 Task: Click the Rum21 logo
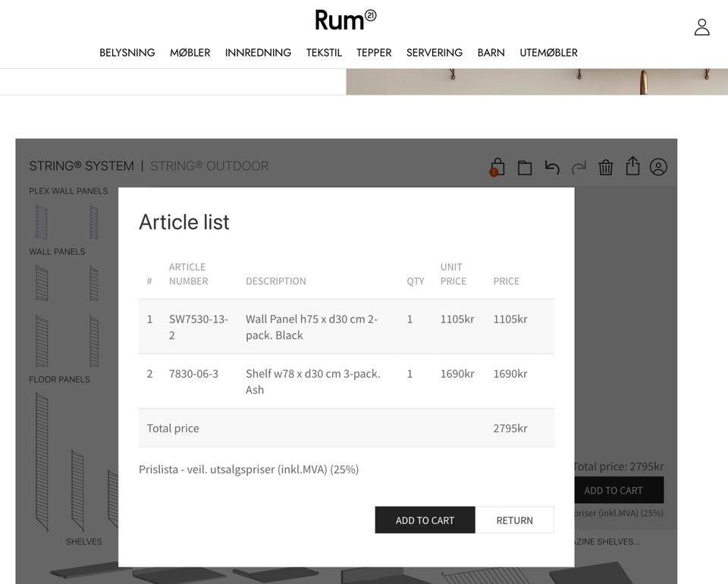click(346, 20)
